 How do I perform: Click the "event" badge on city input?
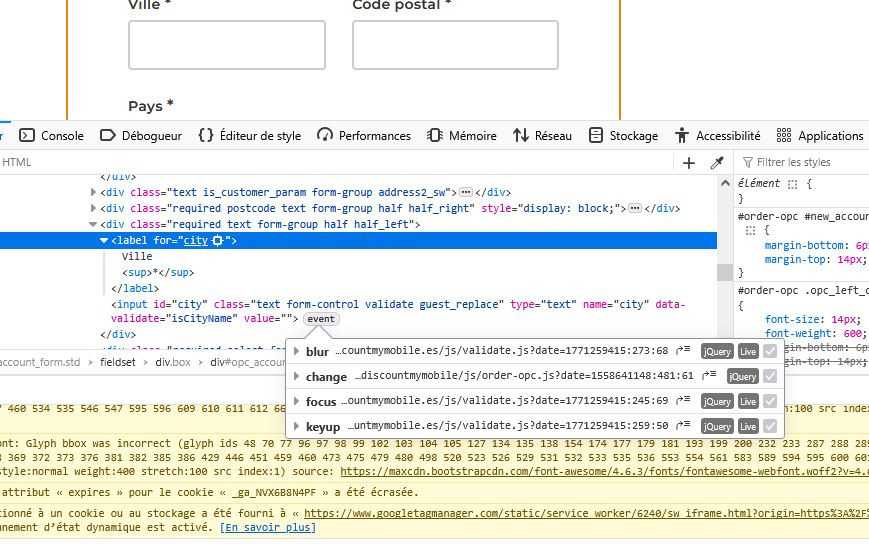click(321, 319)
